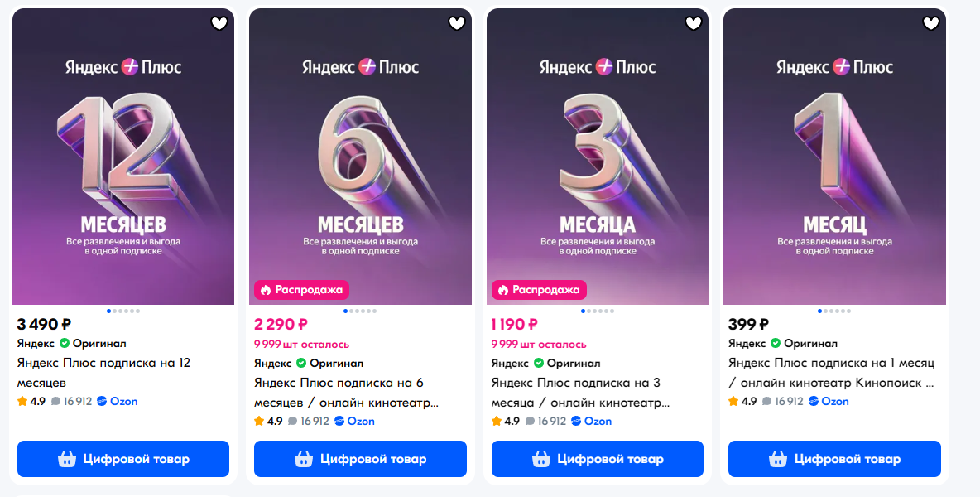
Task: Click Цифровой товар button for 1 190 ₽ item
Action: [598, 459]
